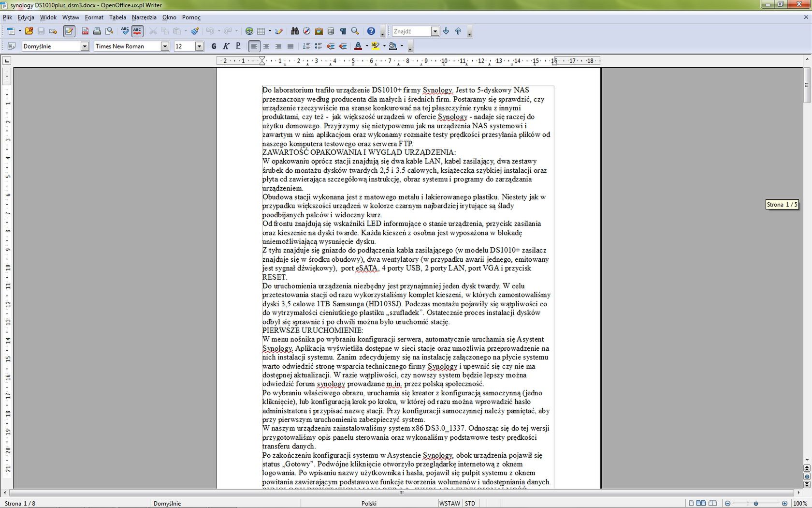The height and width of the screenshot is (508, 812).
Task: Send document as e-mail
Action: click(53, 31)
